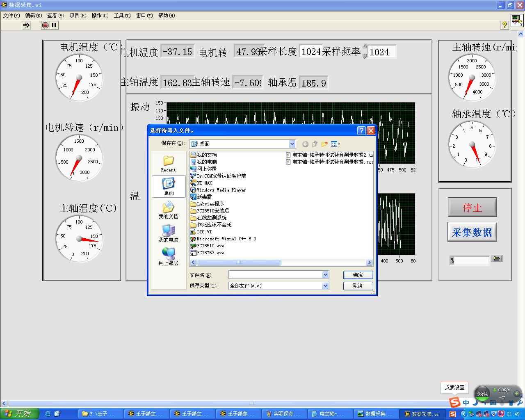Select Dr.COM宽带认证客户端 shortcut
This screenshot has width=525, height=420.
(218, 176)
